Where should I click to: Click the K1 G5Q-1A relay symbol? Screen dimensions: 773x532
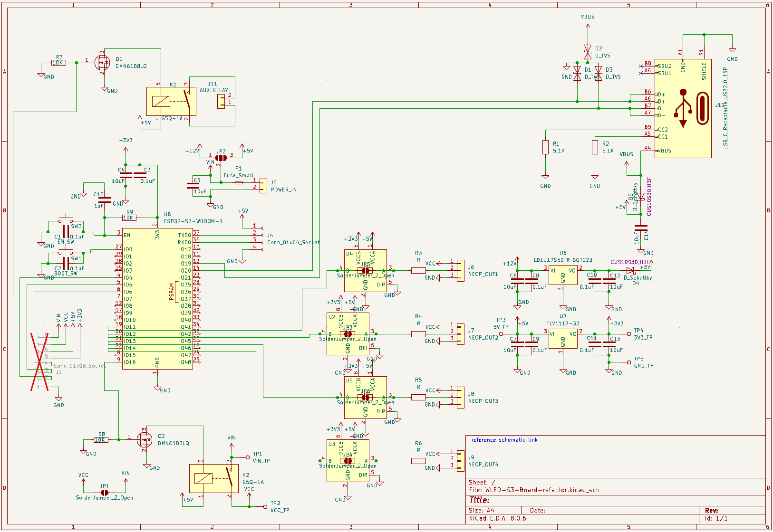pyautogui.click(x=171, y=101)
